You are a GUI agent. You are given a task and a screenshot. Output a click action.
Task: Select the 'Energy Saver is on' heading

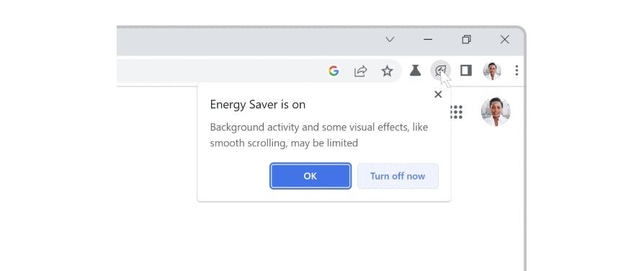click(x=257, y=105)
